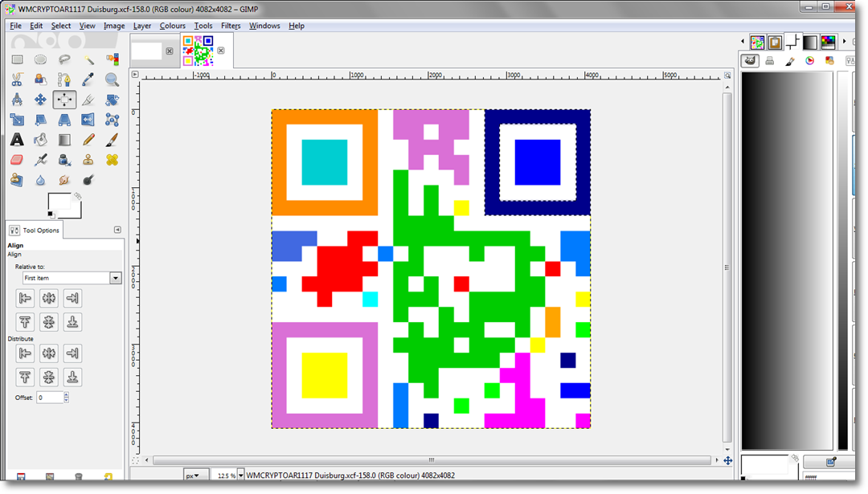Select the Free Select lasso tool
The height and width of the screenshot is (494, 868).
64,59
